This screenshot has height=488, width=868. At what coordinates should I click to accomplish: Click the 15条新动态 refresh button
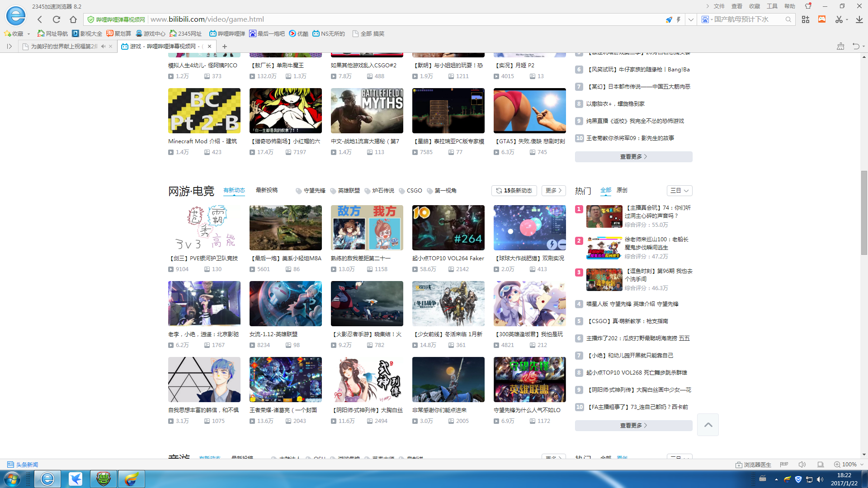[514, 191]
